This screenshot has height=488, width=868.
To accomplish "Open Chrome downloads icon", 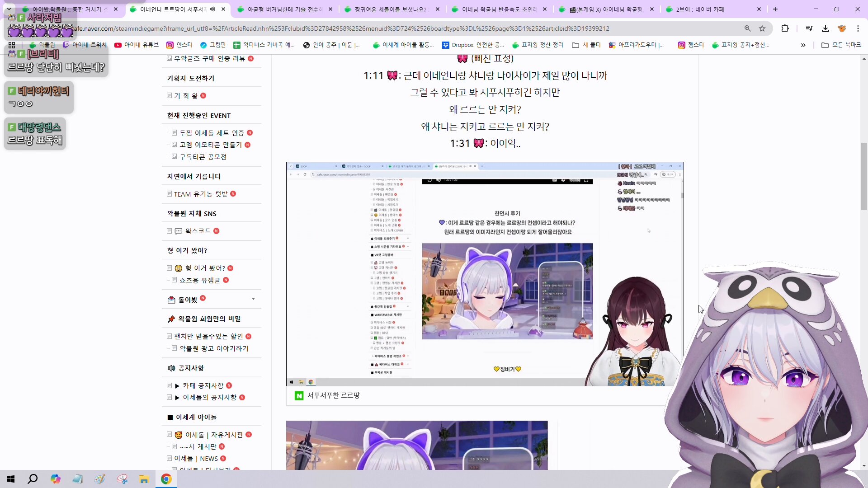I will [826, 28].
